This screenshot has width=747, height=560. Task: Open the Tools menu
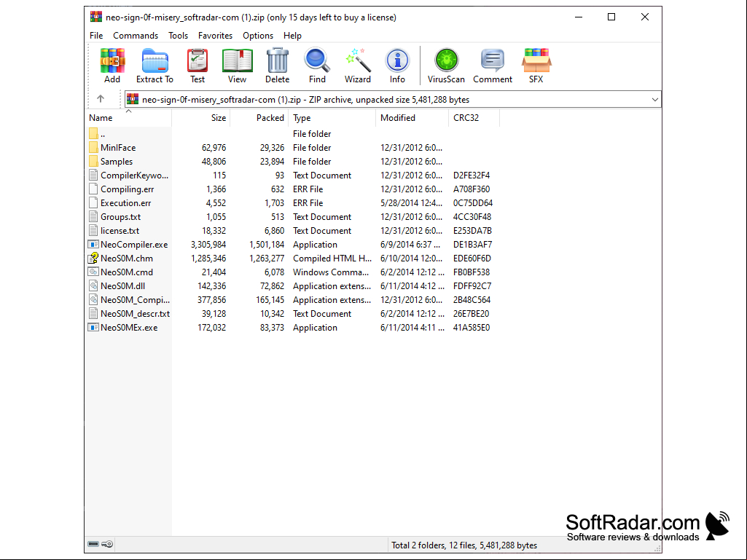click(x=178, y=36)
